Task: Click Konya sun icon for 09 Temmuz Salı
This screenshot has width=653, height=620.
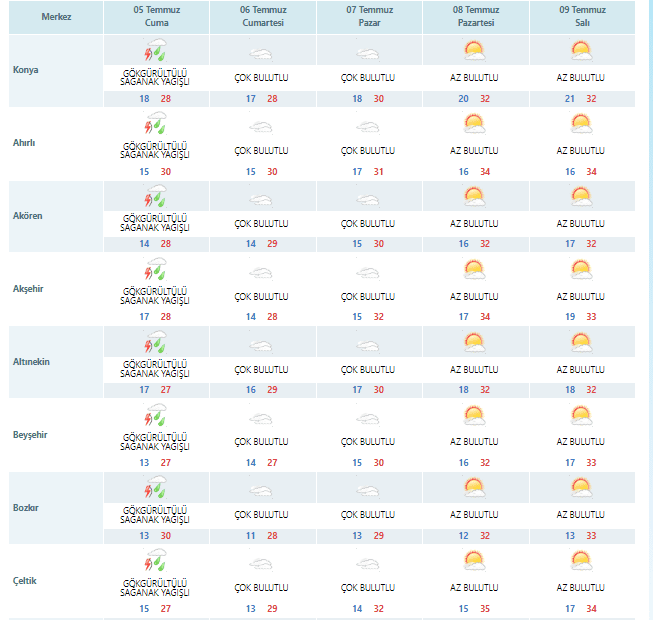Action: click(x=580, y=52)
